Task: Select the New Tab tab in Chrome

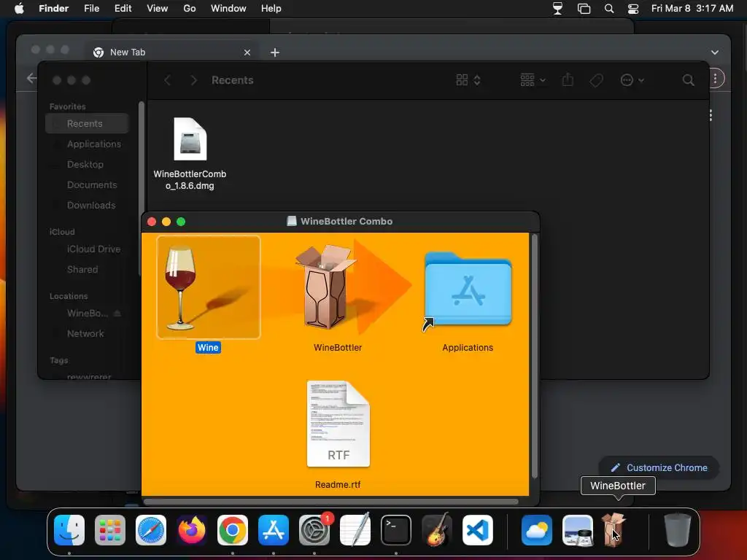Action: (x=172, y=52)
